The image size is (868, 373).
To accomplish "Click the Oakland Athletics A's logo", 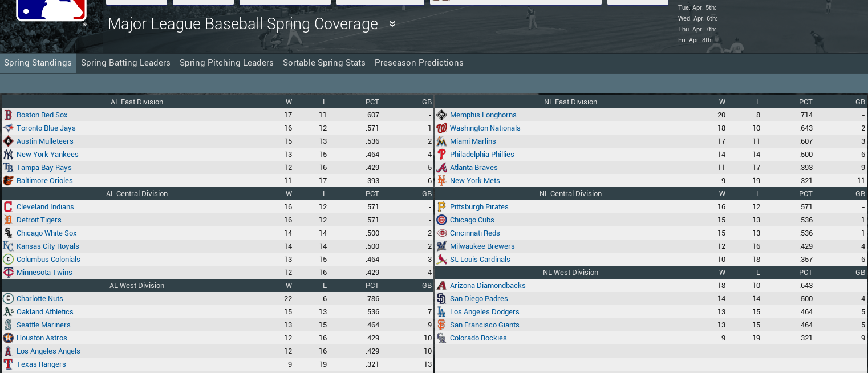I will 8,312.
